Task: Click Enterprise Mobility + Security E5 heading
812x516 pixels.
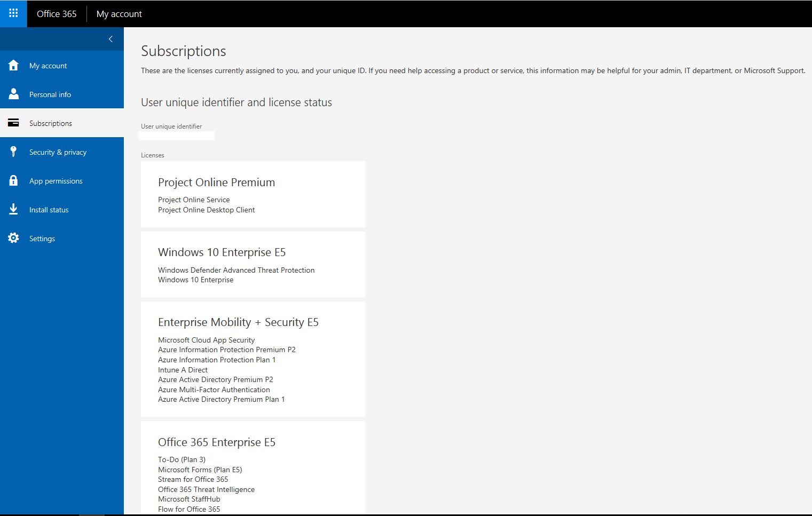Action: tap(238, 322)
